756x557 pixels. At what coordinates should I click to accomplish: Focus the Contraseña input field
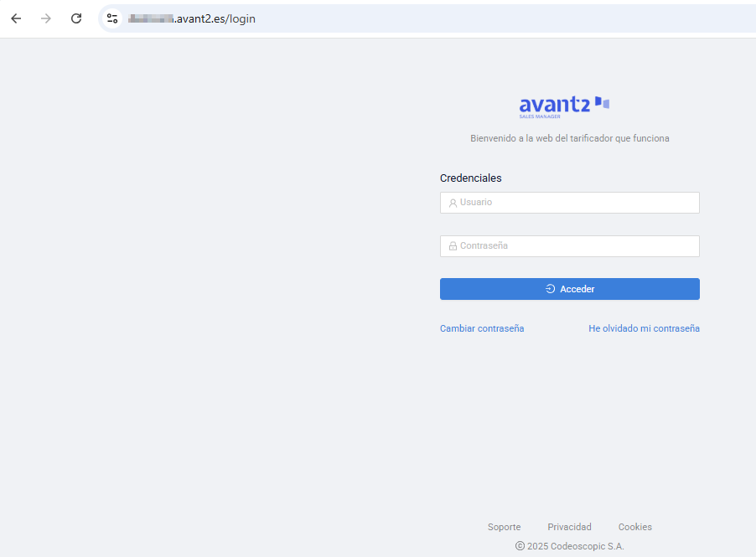pyautogui.click(x=569, y=246)
